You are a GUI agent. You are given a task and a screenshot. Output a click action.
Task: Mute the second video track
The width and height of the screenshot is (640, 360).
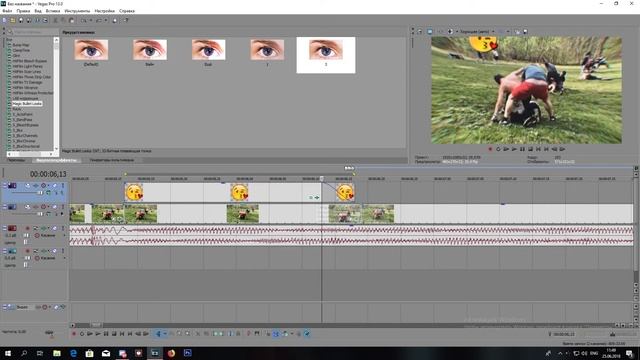point(55,207)
